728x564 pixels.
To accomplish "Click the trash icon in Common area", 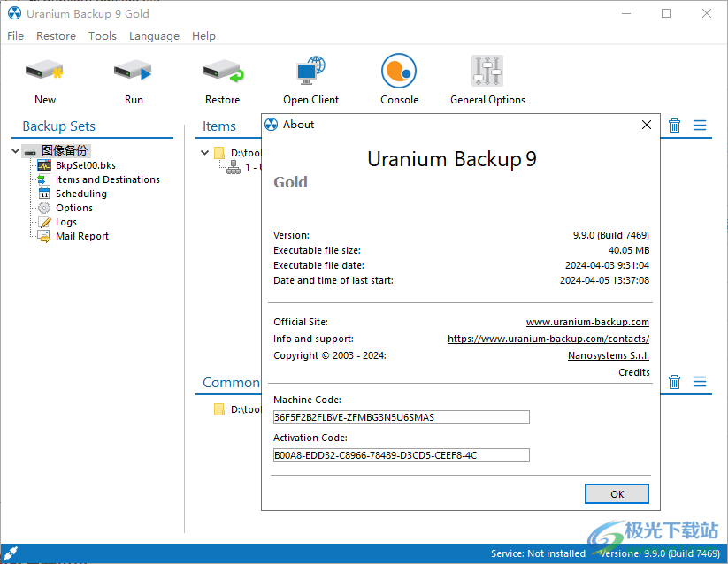I will pos(674,382).
